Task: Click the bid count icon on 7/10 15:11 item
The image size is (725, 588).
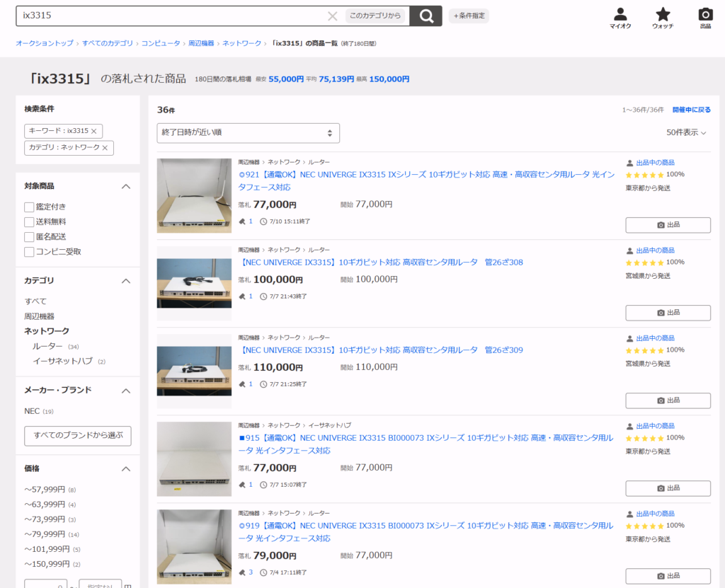Action: click(242, 221)
